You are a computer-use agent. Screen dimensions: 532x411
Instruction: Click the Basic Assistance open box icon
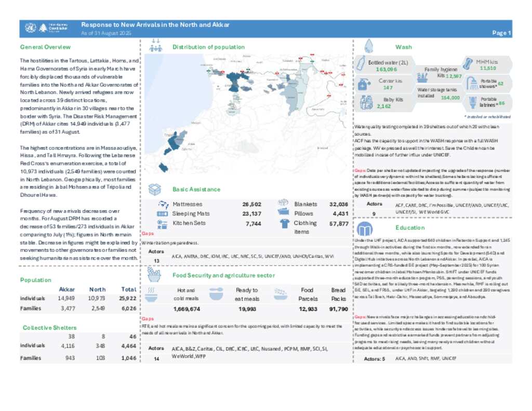coord(155,189)
